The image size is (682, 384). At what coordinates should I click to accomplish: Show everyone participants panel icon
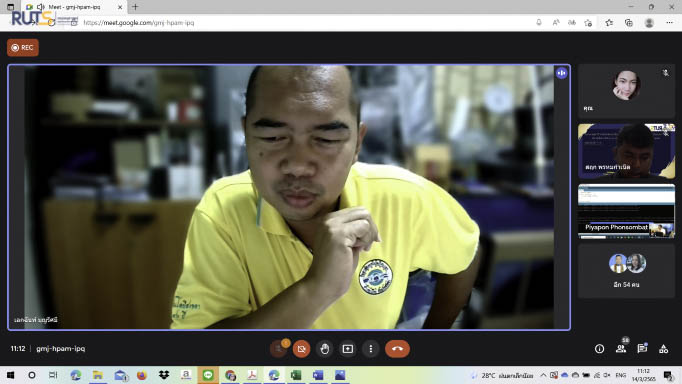tap(621, 349)
